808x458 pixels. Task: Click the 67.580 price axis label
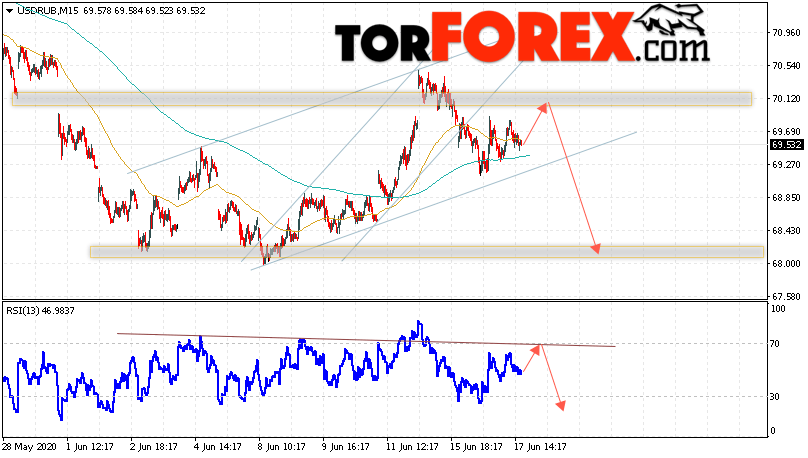pyautogui.click(x=786, y=296)
